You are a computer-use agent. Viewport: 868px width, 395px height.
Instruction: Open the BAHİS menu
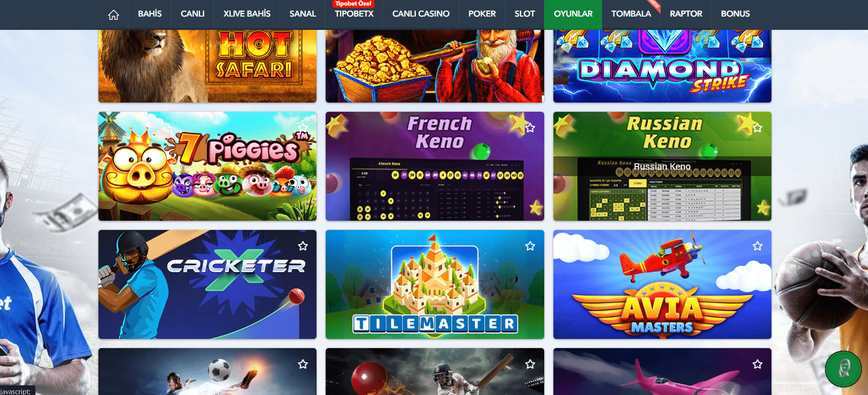tap(149, 14)
